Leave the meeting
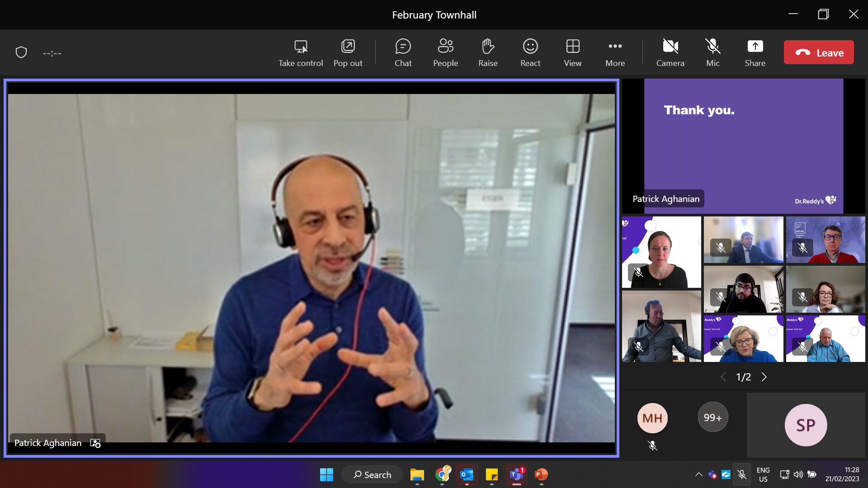This screenshot has width=868, height=488. 819,52
